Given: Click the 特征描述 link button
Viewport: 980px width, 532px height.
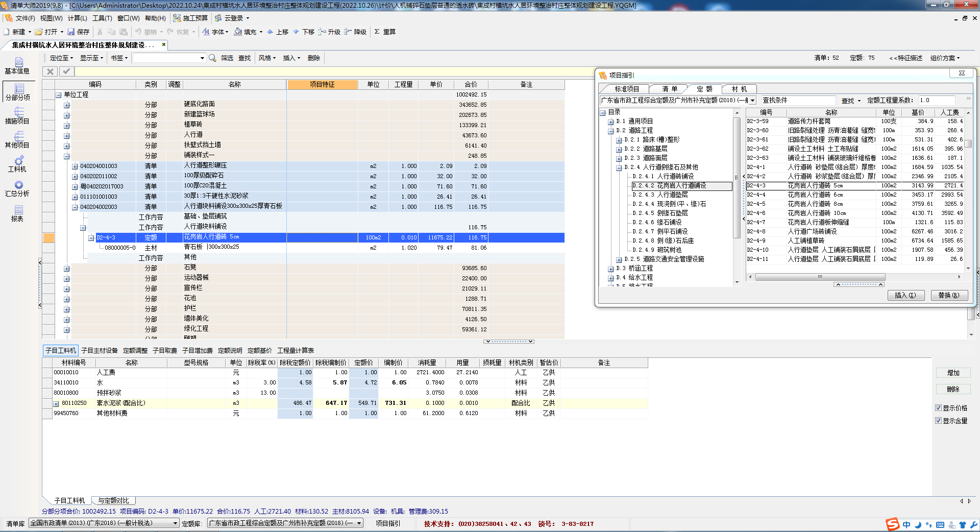Looking at the screenshot, I should [x=906, y=58].
